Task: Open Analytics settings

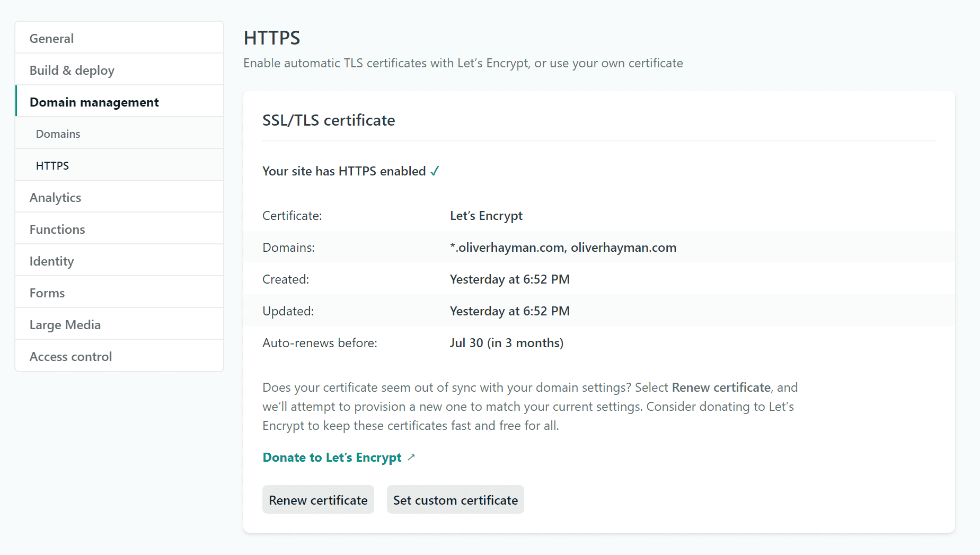Action: tap(119, 197)
